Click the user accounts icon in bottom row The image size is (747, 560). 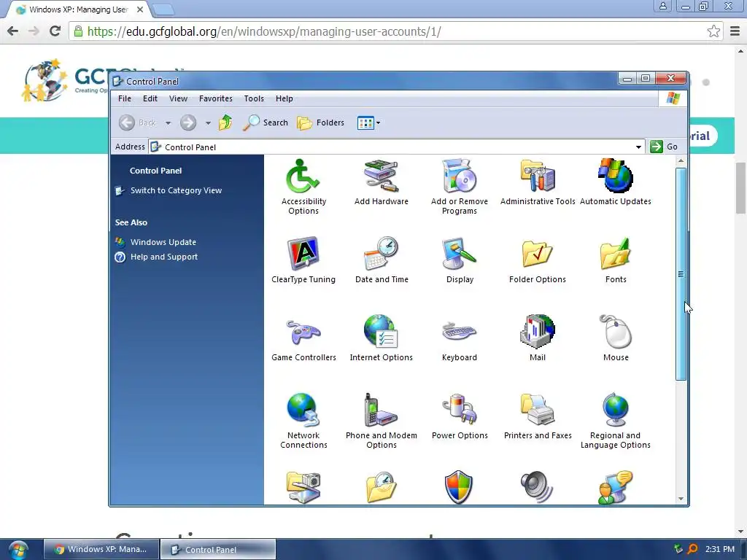pos(615,487)
